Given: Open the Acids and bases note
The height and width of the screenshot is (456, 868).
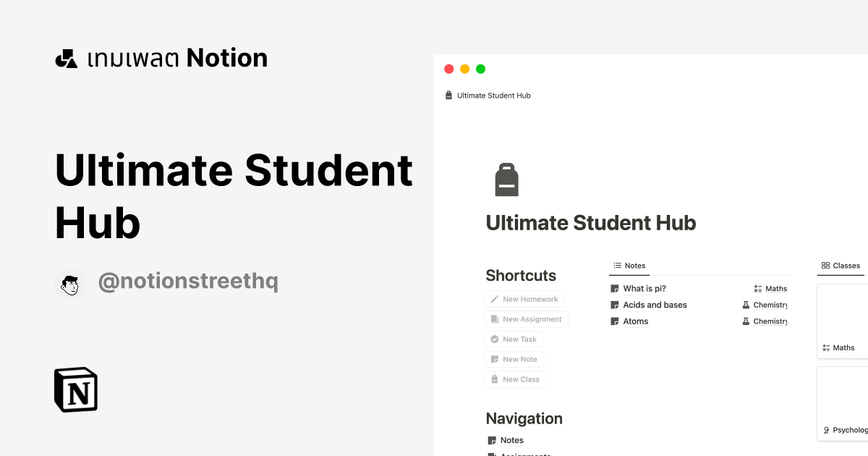Looking at the screenshot, I should click(x=655, y=305).
